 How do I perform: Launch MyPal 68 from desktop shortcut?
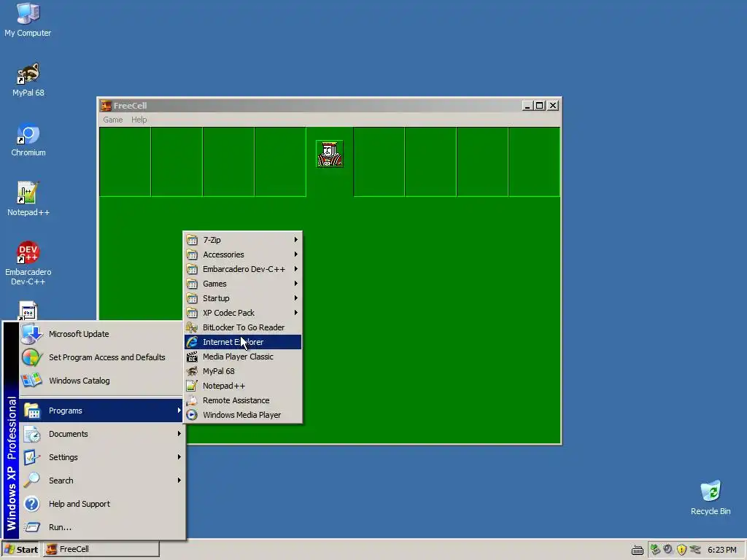(x=28, y=80)
